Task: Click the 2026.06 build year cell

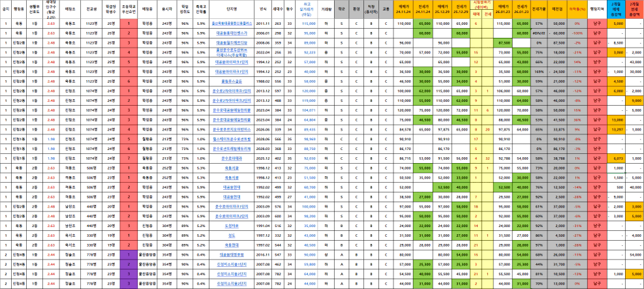Action: pyautogui.click(x=263, y=129)
